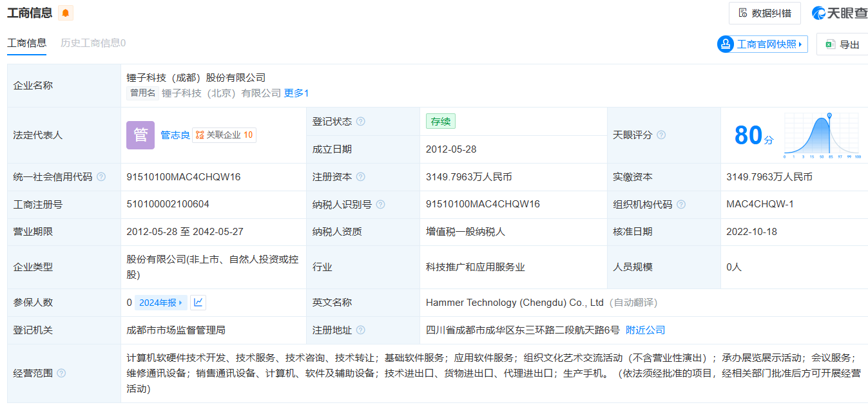Image resolution: width=868 pixels, height=405 pixels.
Task: Open the 工商官网快照 dropdown
Action: point(762,44)
